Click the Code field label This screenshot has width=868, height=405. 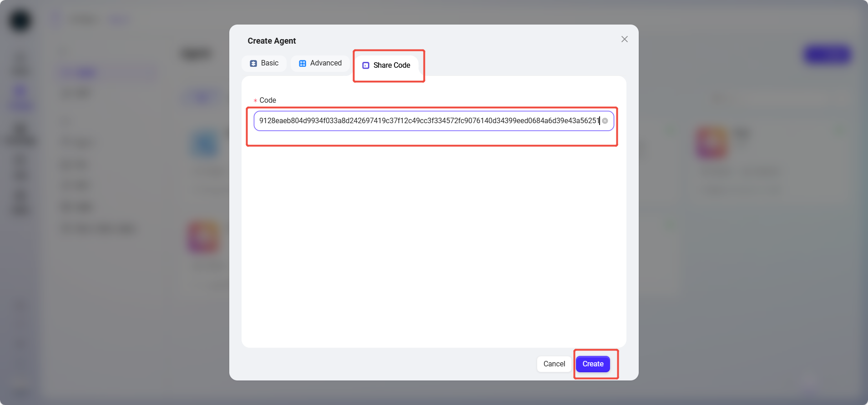click(267, 100)
